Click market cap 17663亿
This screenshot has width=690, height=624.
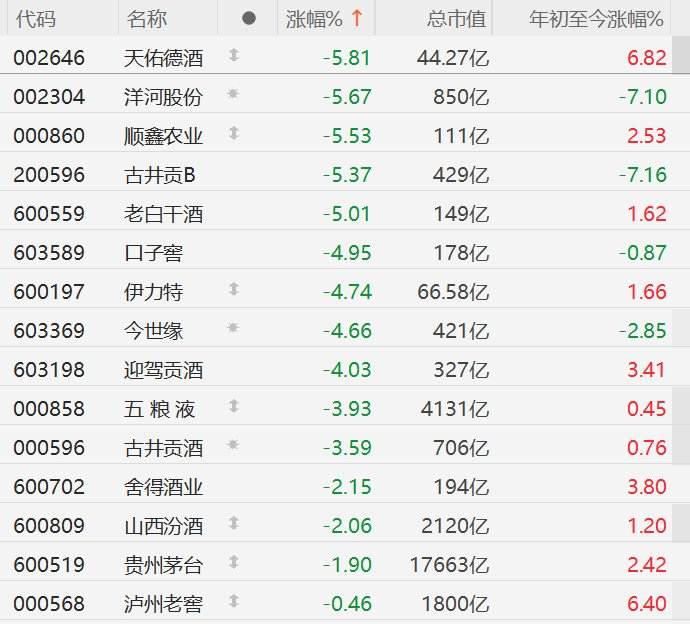[449, 565]
